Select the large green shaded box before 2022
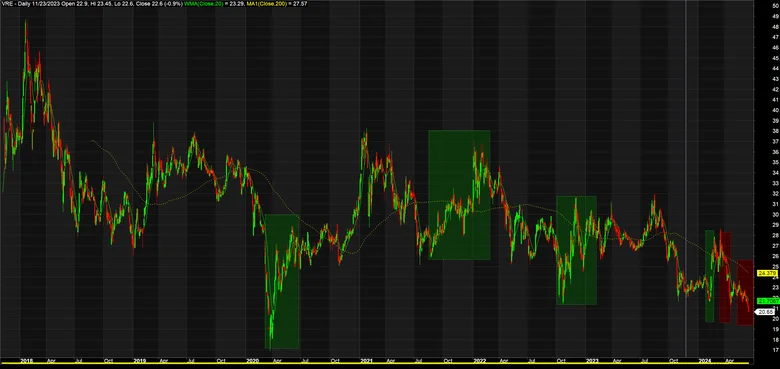Screen dimensions: 780x369 (x=459, y=195)
